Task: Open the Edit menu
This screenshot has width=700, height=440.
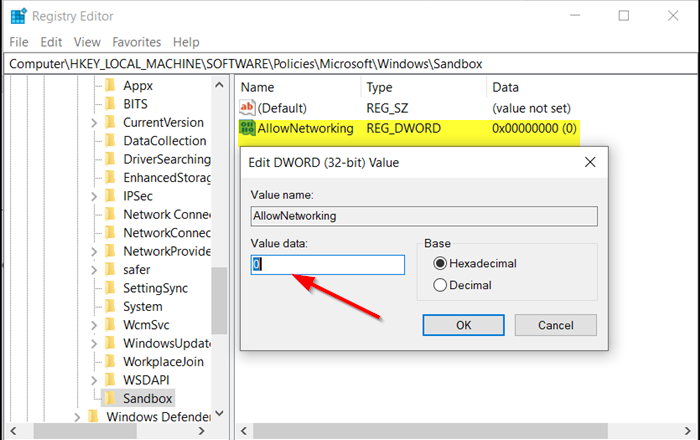Action: coord(51,42)
